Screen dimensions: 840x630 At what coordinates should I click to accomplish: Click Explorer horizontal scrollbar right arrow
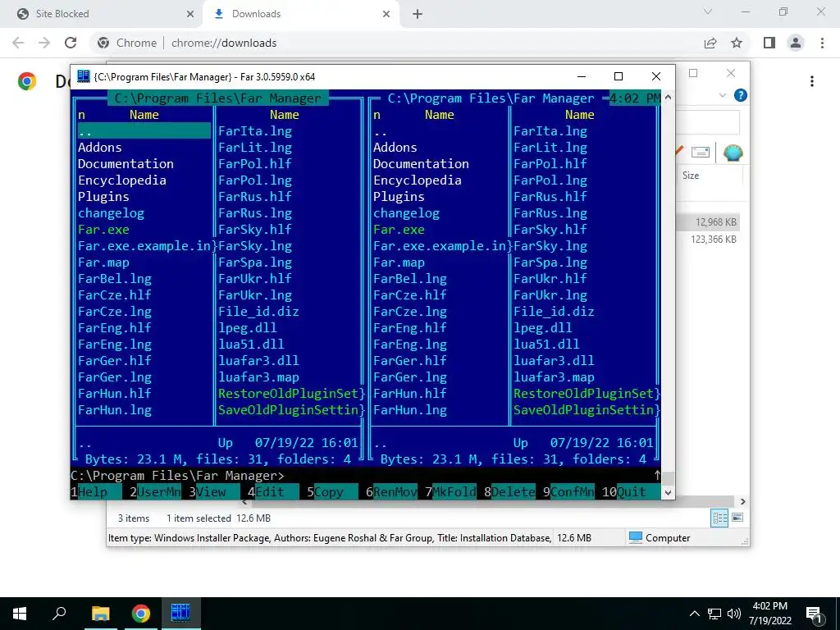(743, 501)
